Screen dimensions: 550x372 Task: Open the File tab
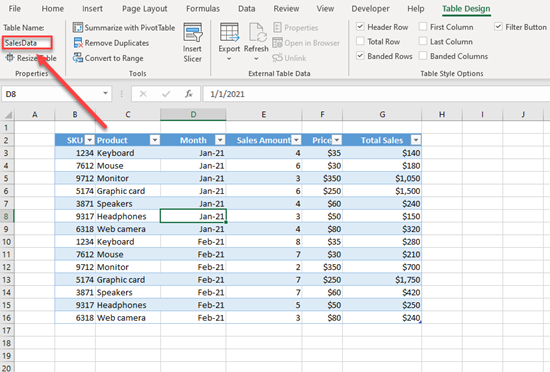click(x=14, y=8)
